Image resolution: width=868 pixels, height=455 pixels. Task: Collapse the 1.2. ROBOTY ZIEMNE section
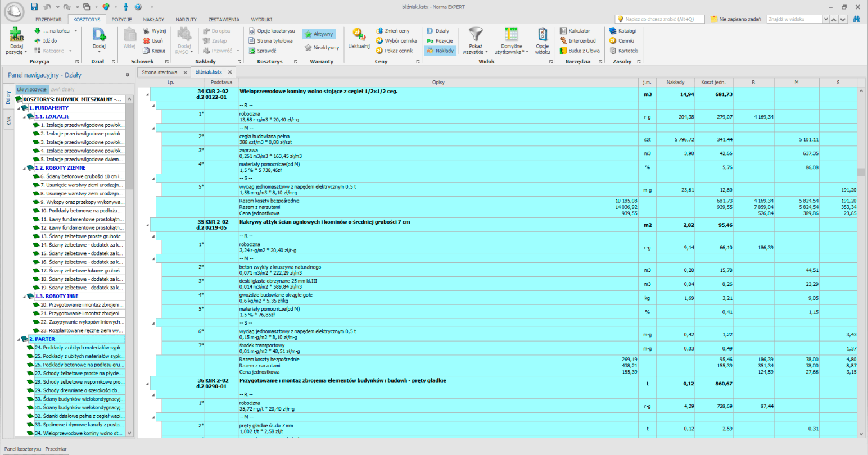(x=24, y=168)
